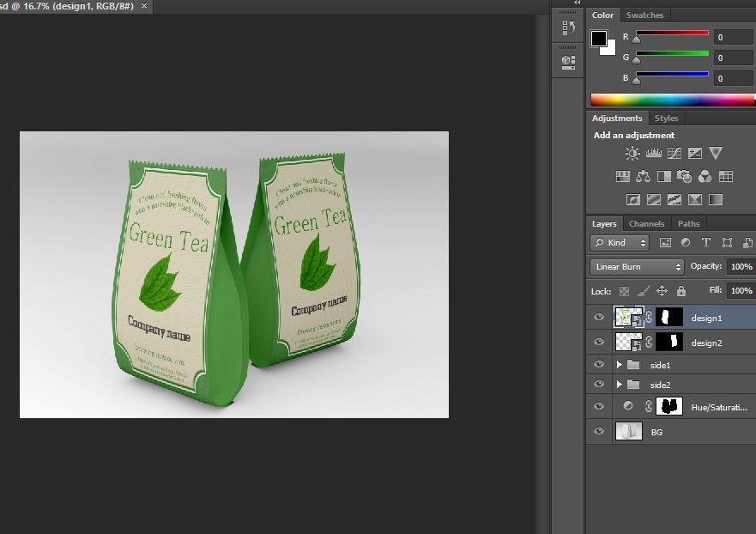Click the lock all layer icon
Screen dimensions: 756x534
[x=681, y=291]
